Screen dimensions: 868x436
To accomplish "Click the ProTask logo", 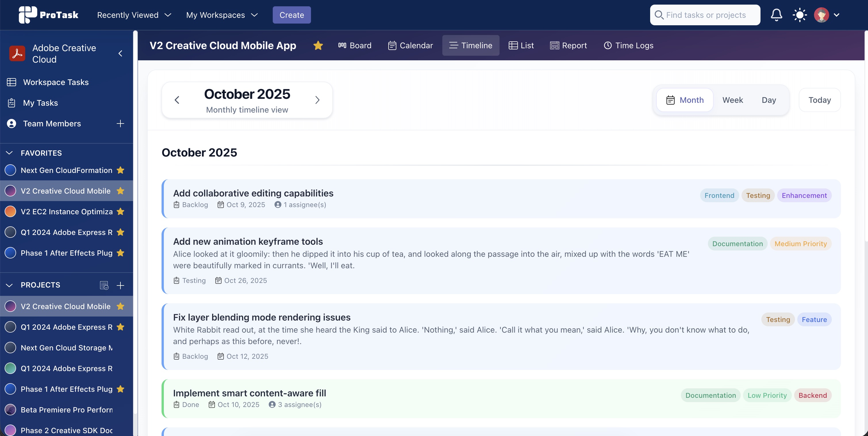I will 49,15.
